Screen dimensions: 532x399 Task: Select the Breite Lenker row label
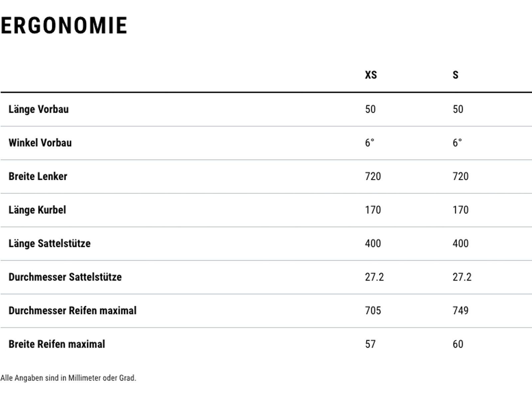[38, 177]
